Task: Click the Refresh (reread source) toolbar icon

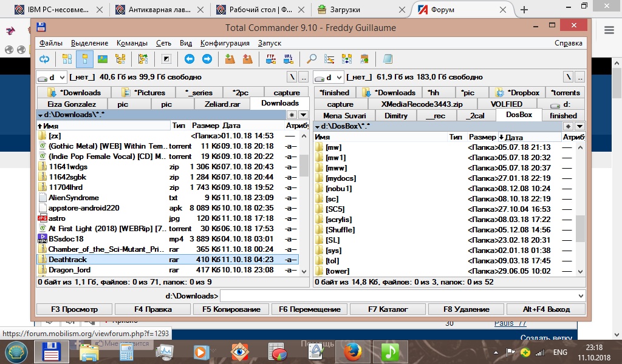Action: (x=44, y=59)
